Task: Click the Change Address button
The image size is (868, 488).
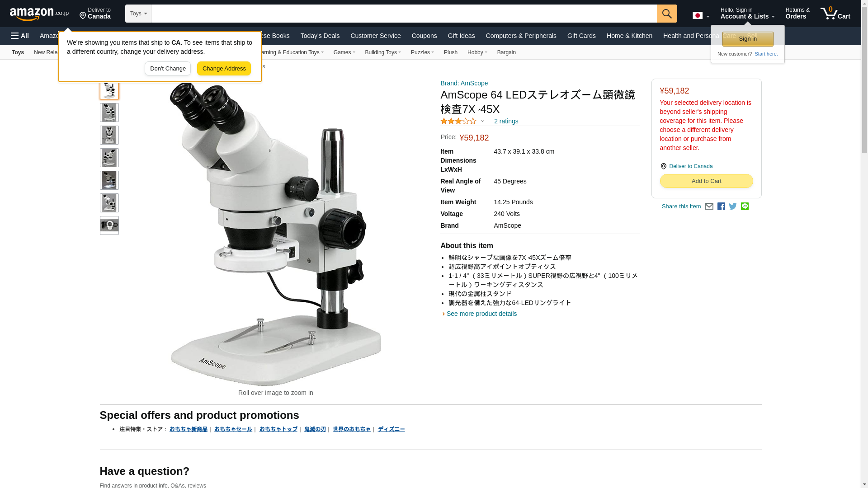Action: coord(224,69)
